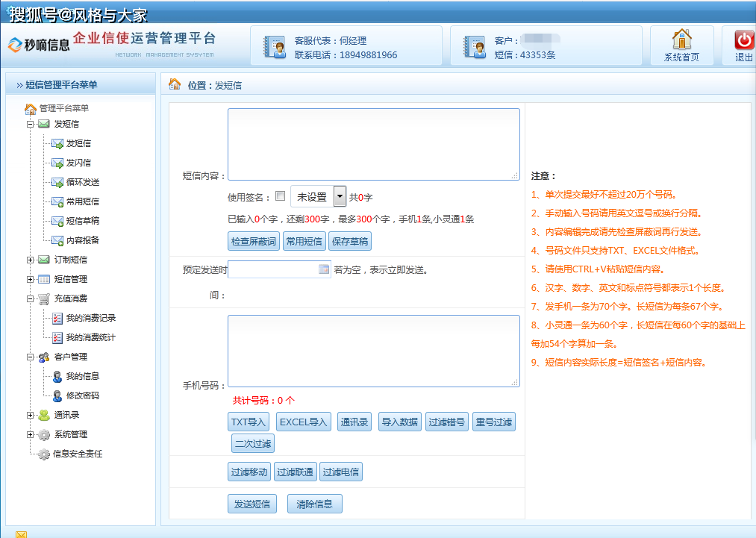756x538 pixels.
Task: Expand the 短信管理 tree node
Action: tap(30, 279)
